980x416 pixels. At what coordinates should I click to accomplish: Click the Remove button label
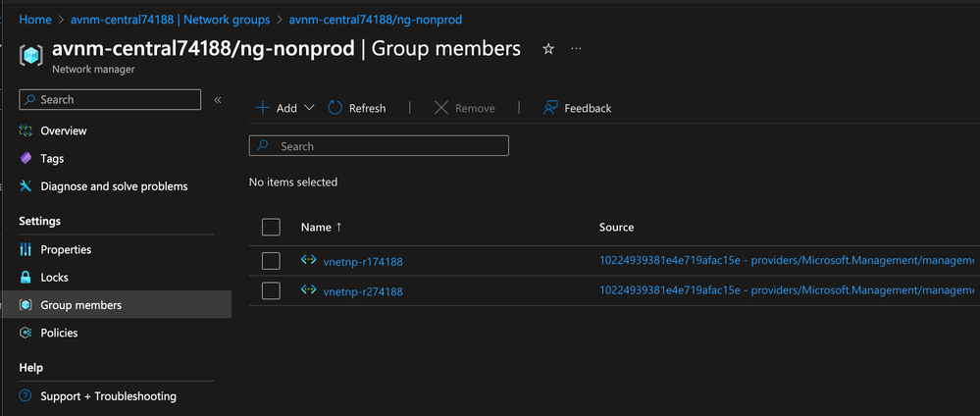[x=475, y=108]
